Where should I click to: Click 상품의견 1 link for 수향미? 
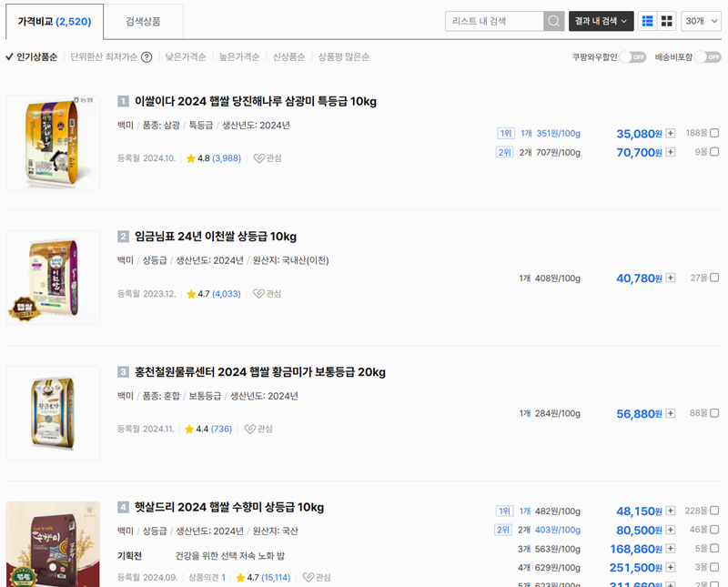coord(207,577)
